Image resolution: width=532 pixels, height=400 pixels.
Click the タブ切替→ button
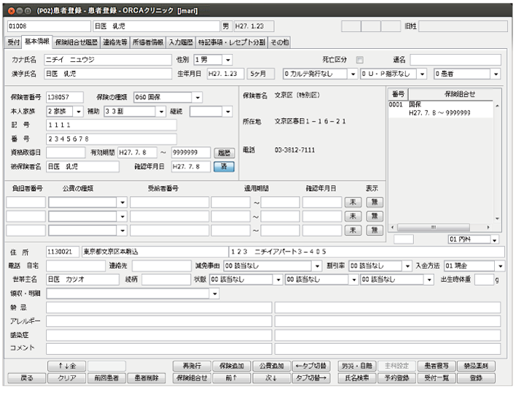pos(311,378)
